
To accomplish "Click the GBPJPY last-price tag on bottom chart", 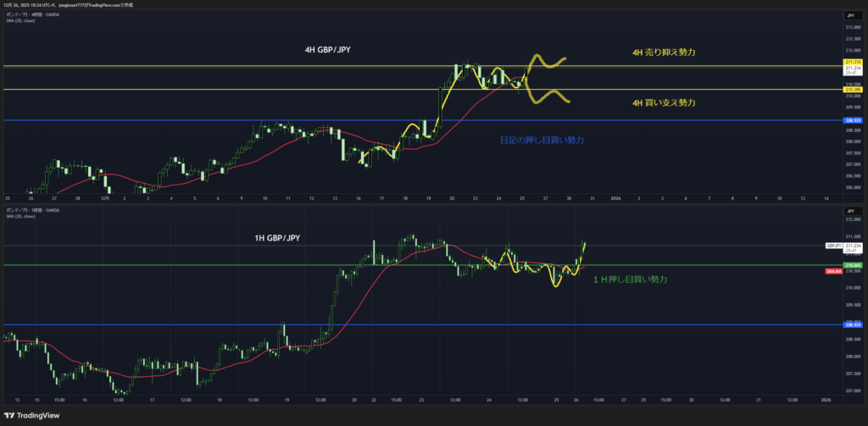I will tap(835, 246).
